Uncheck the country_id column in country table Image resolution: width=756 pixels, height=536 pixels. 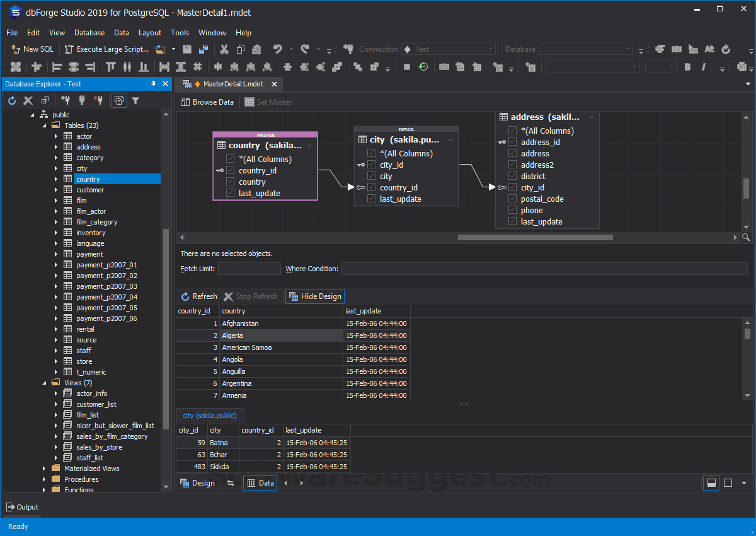click(231, 170)
